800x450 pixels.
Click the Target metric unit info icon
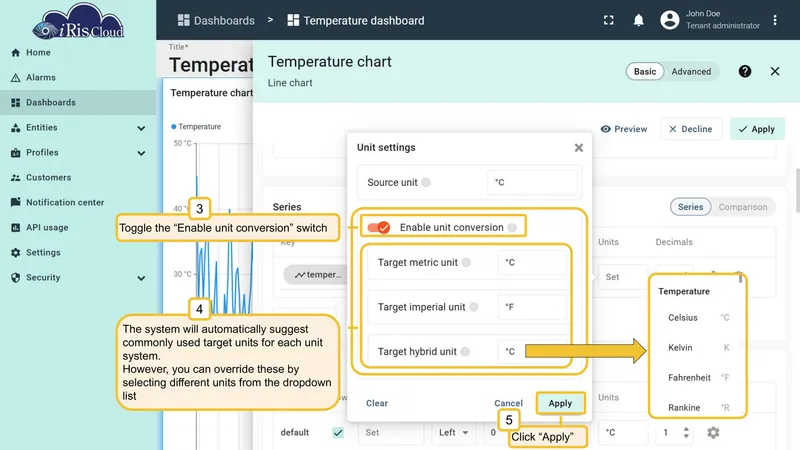click(466, 262)
